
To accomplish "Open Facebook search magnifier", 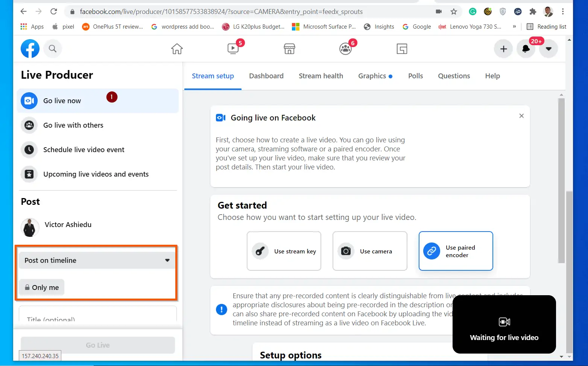I will pos(53,49).
